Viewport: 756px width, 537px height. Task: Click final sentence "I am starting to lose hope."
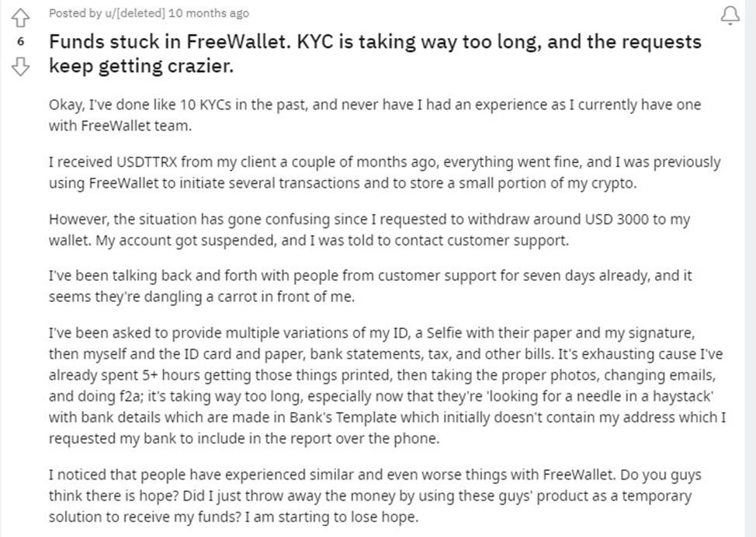coord(331,517)
